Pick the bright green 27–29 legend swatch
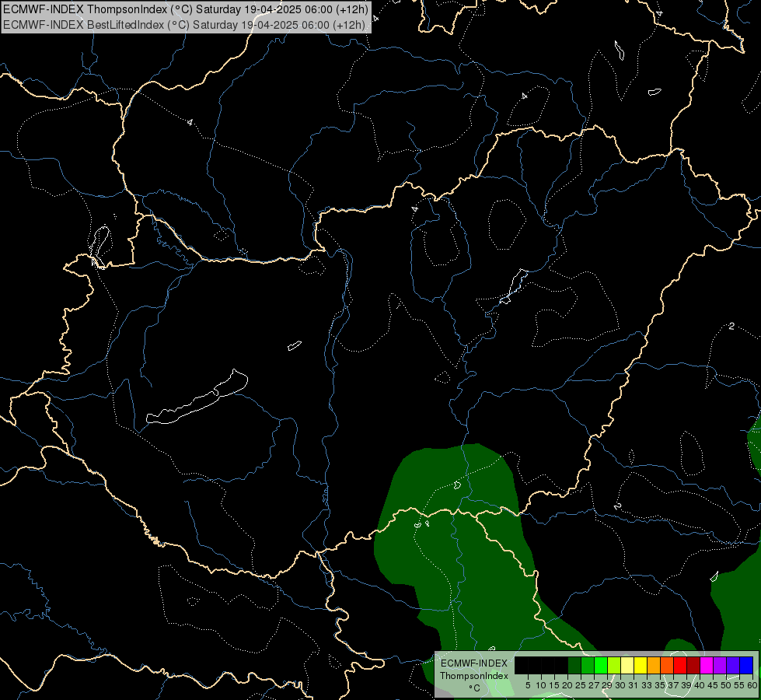Screen dimensions: 761x700 [x=601, y=665]
